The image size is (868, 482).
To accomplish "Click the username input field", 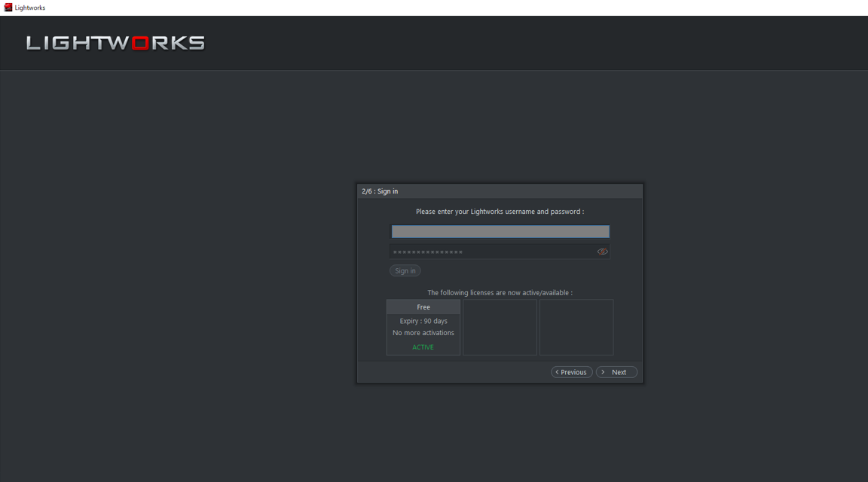I will tap(500, 231).
